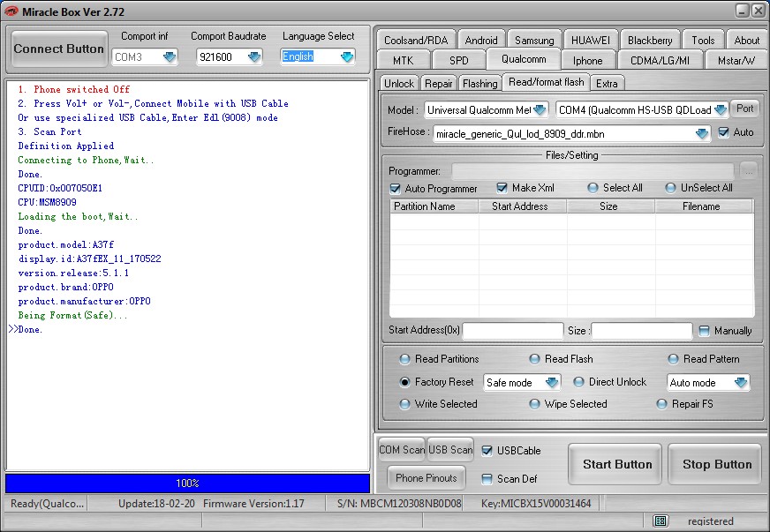Open the Extra sub-tab
Image resolution: width=770 pixels, height=532 pixels.
tap(607, 84)
